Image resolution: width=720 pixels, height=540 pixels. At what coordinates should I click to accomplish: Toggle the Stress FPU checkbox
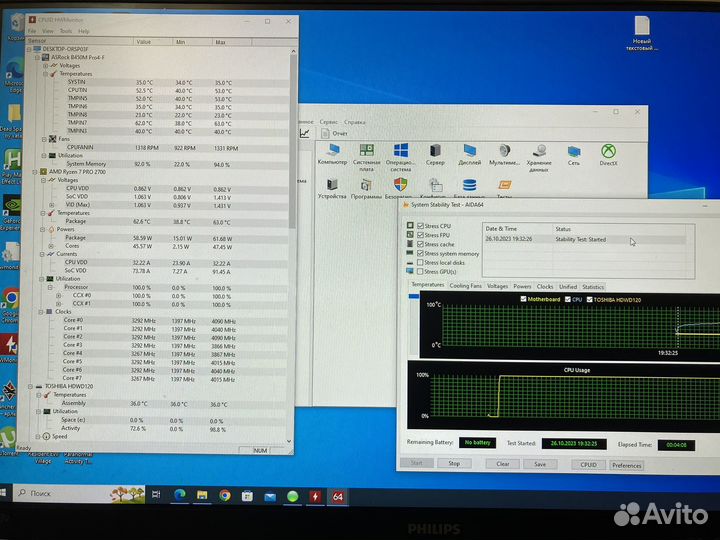(x=420, y=235)
